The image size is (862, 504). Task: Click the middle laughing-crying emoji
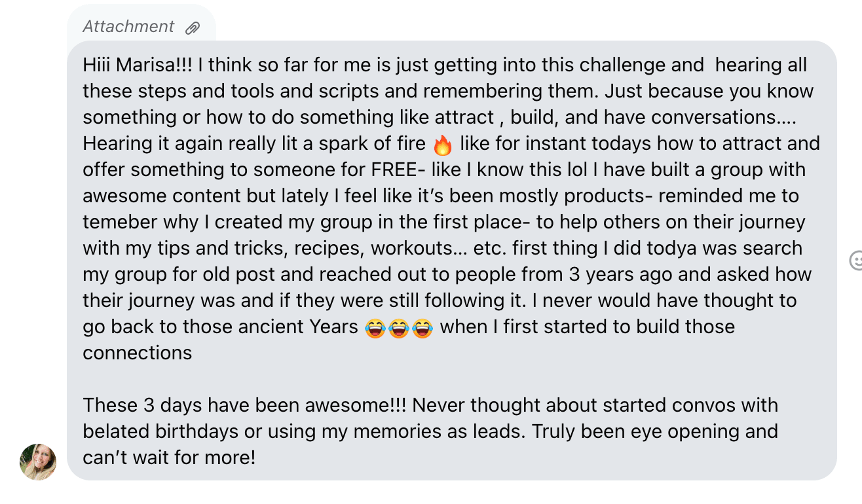pos(399,327)
